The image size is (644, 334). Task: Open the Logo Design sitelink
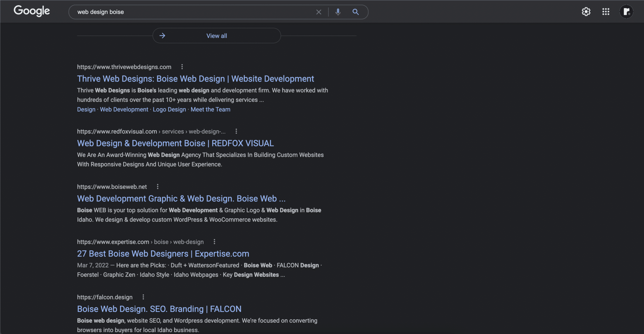[x=169, y=109]
